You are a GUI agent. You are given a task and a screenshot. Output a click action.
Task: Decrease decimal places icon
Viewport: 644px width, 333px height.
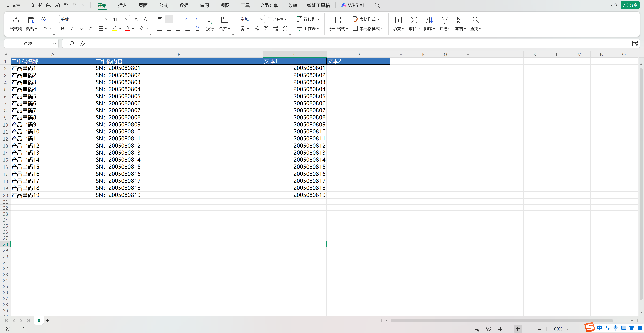pyautogui.click(x=285, y=29)
